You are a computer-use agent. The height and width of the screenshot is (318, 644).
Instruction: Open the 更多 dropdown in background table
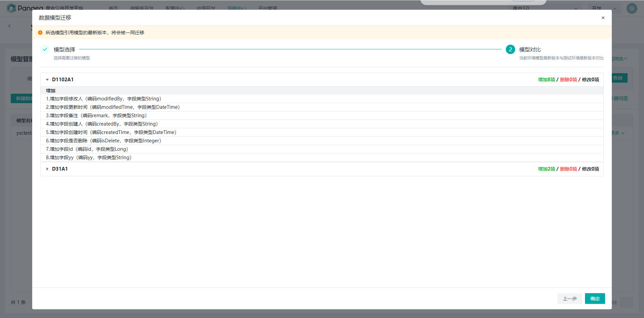[x=618, y=133]
